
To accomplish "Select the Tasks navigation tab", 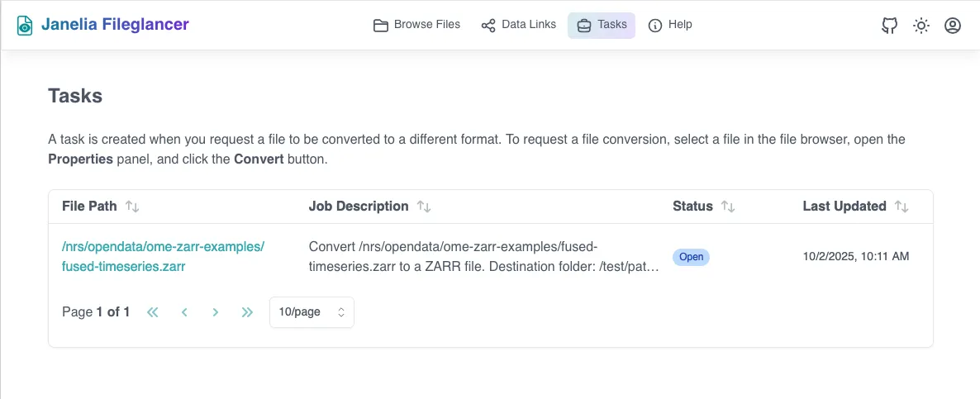I will tap(601, 25).
